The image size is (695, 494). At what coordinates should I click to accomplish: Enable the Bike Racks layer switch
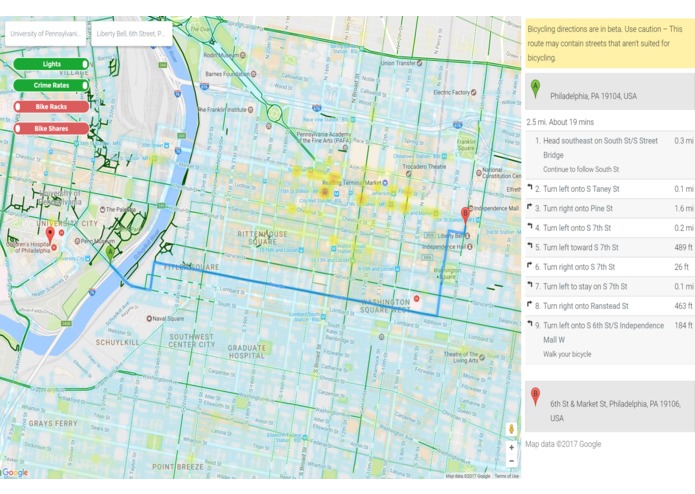click(51, 107)
